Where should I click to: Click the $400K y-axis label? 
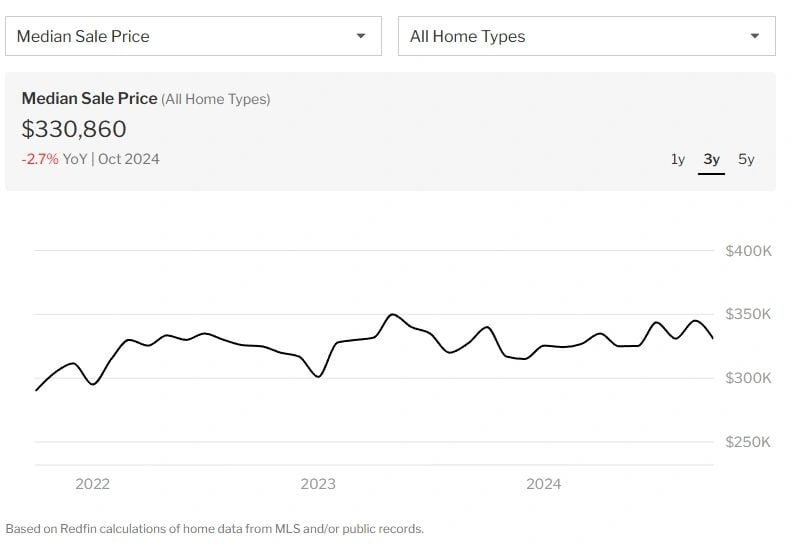tap(748, 251)
